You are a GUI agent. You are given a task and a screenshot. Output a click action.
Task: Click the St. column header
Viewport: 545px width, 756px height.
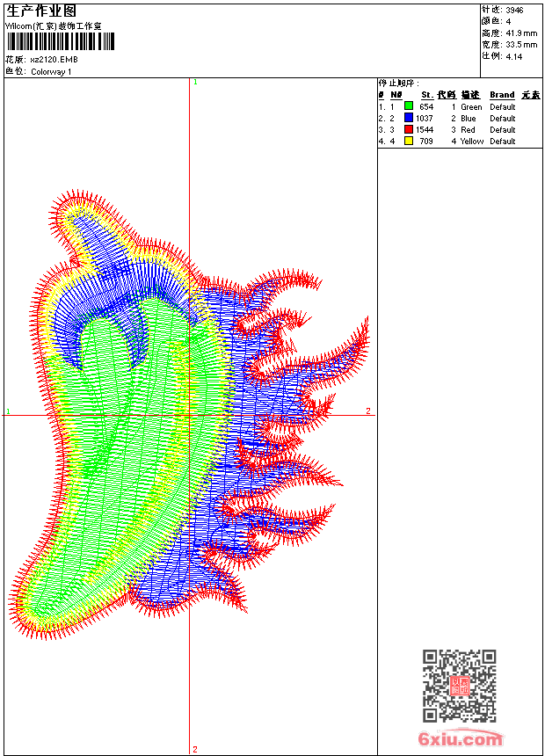426,95
